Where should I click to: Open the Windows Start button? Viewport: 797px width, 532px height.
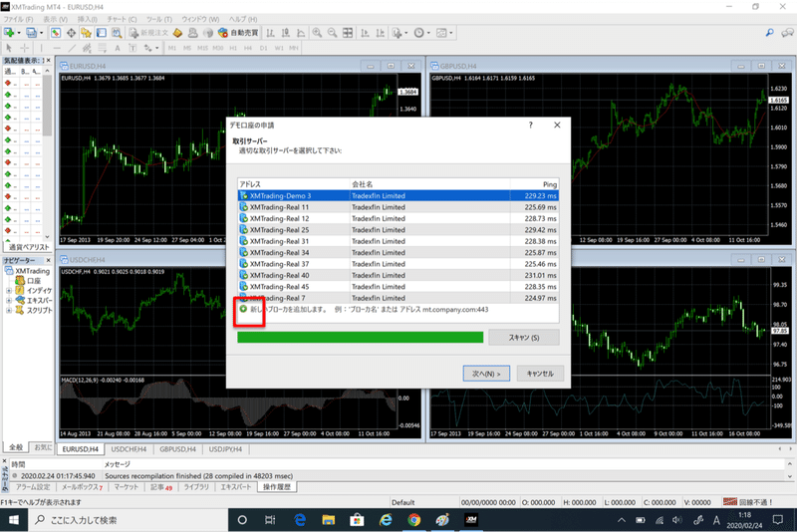14,520
